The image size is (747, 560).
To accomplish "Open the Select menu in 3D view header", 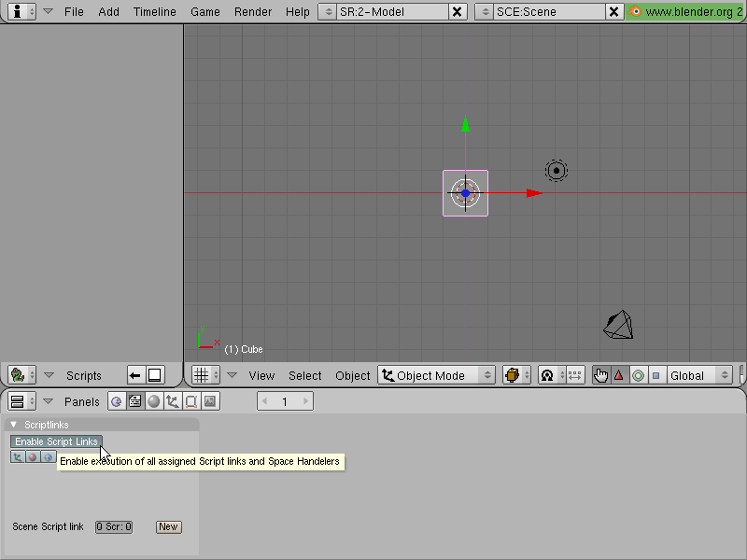I will click(x=305, y=376).
